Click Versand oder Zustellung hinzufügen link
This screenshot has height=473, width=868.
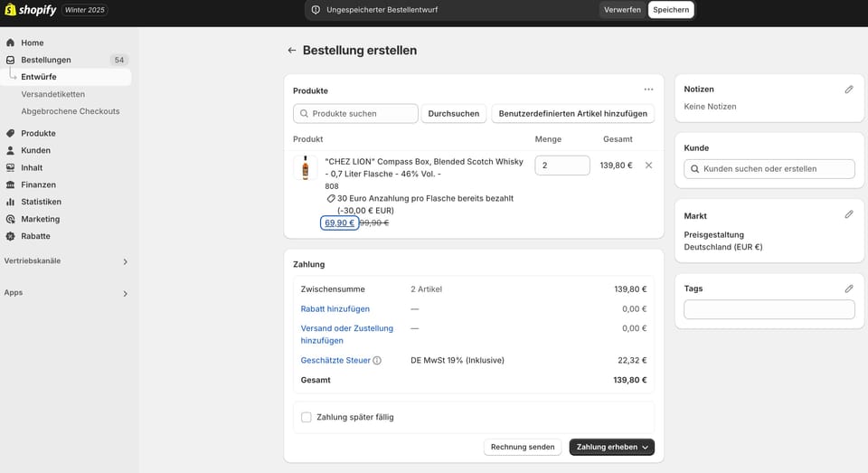click(x=347, y=335)
